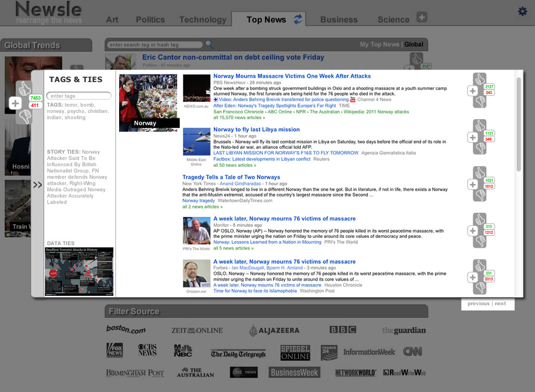
Task: Collapse the Tags & Ties panel with >>
Action: pyautogui.click(x=38, y=185)
